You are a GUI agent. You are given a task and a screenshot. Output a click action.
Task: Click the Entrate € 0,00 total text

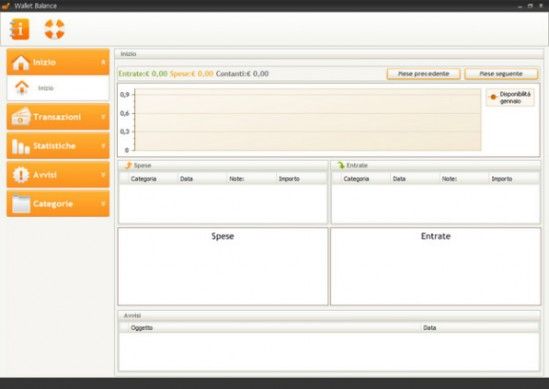pyautogui.click(x=143, y=74)
